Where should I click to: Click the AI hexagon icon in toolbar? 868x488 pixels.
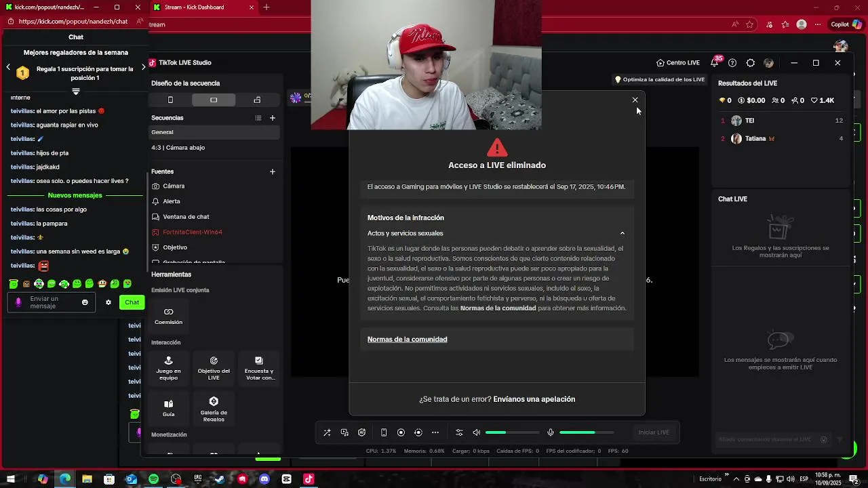[x=362, y=432]
